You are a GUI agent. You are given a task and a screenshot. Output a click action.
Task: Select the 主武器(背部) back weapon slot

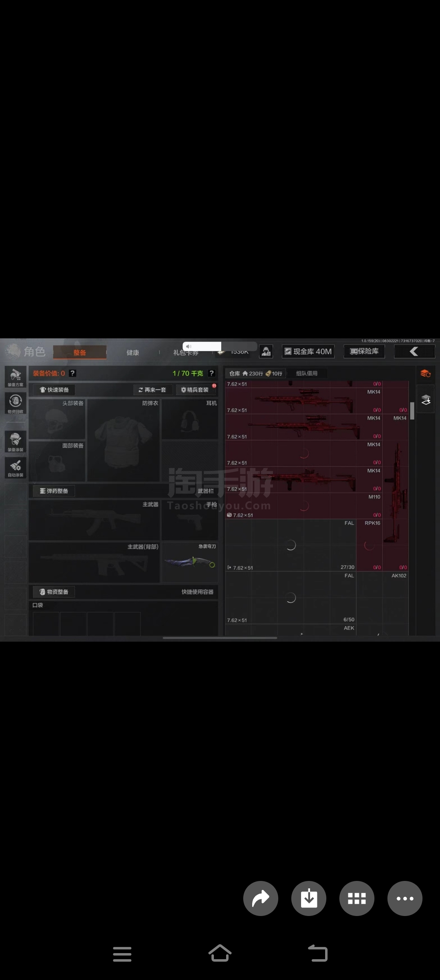point(94,563)
